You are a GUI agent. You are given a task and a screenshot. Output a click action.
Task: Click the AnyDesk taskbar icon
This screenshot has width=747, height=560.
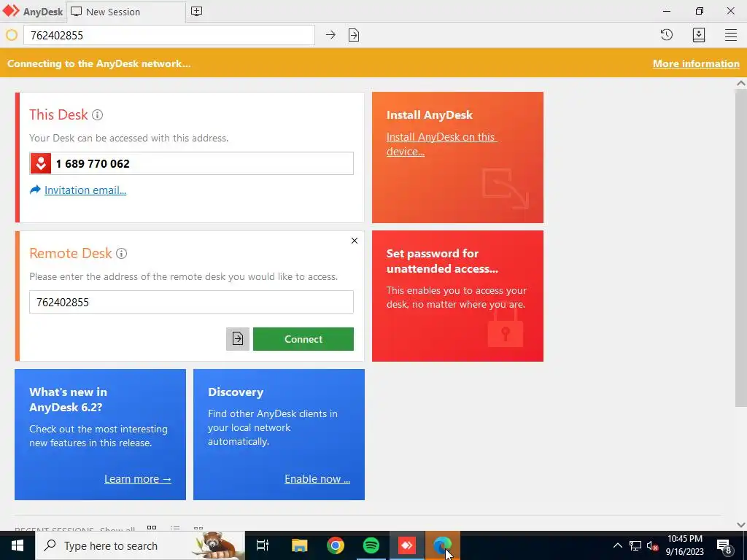click(407, 545)
